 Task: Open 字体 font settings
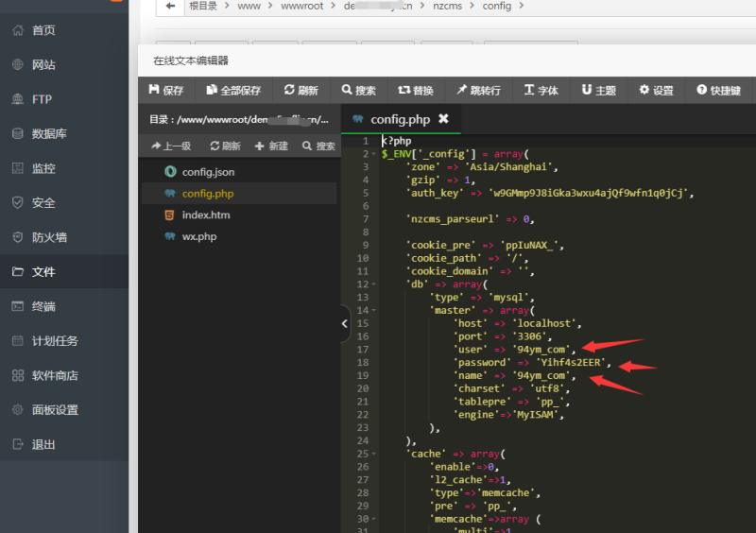point(541,90)
